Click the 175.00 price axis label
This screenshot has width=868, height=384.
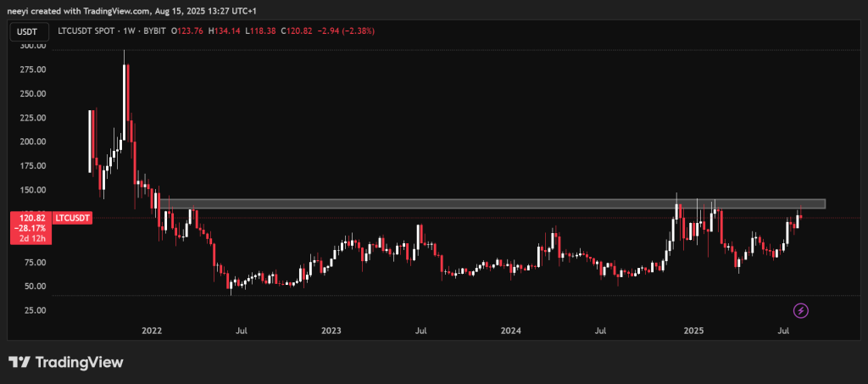[34, 166]
